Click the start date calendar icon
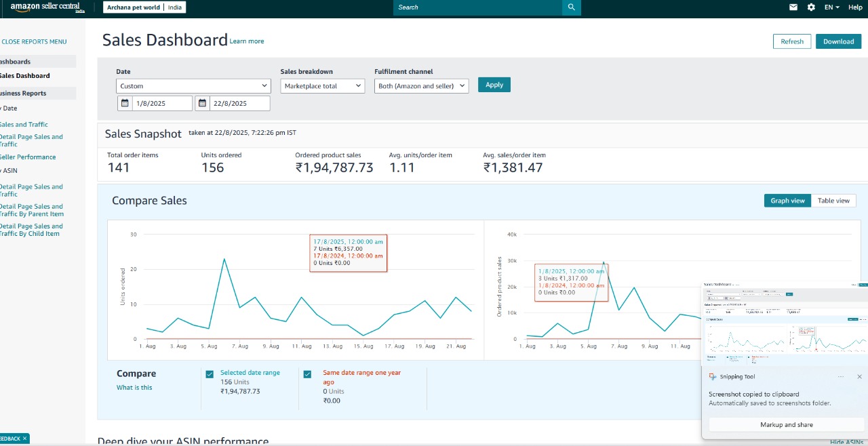The width and height of the screenshot is (868, 446). tap(125, 104)
